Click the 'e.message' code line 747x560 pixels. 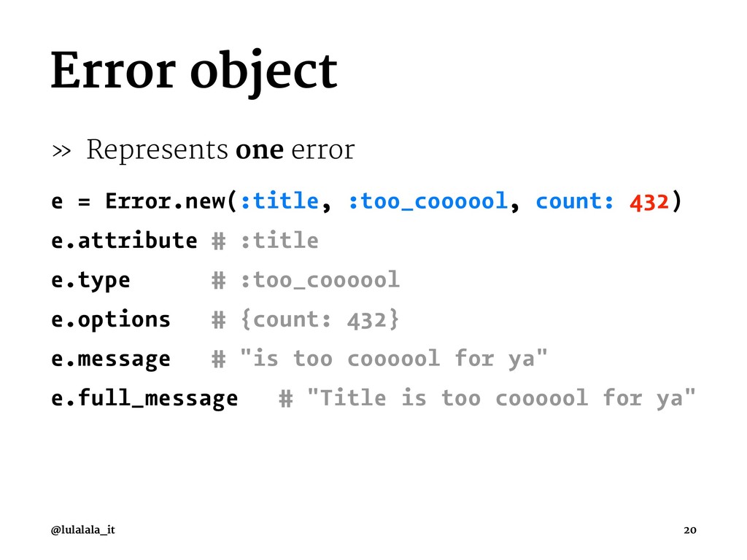(111, 359)
